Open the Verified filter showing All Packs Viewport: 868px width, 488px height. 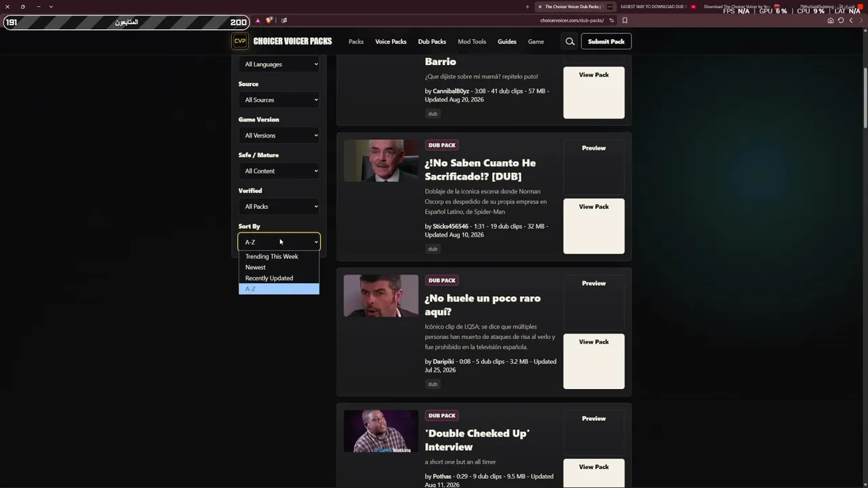279,207
